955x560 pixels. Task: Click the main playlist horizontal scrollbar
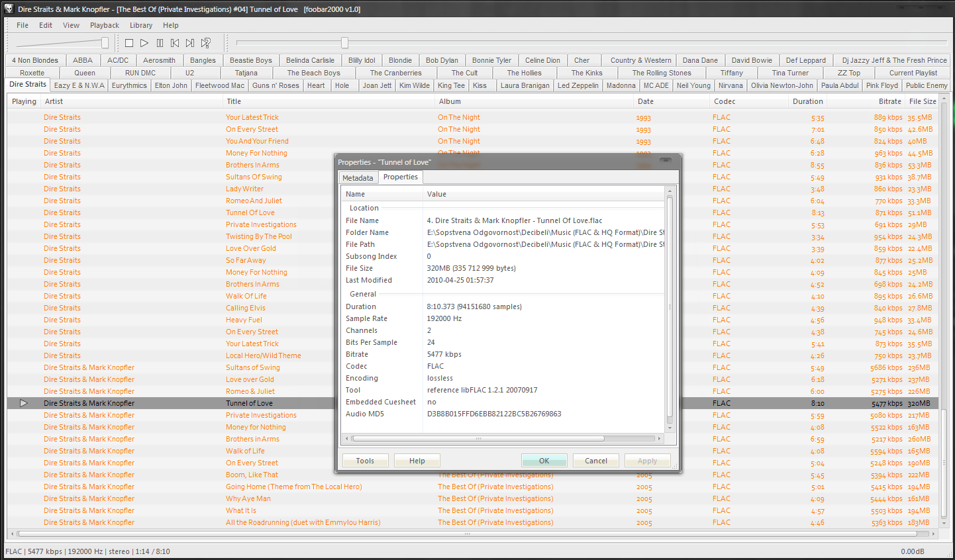pyautogui.click(x=467, y=534)
